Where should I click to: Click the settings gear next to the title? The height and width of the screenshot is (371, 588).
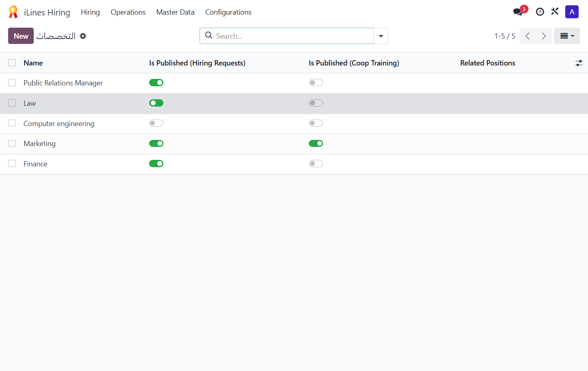click(x=83, y=36)
